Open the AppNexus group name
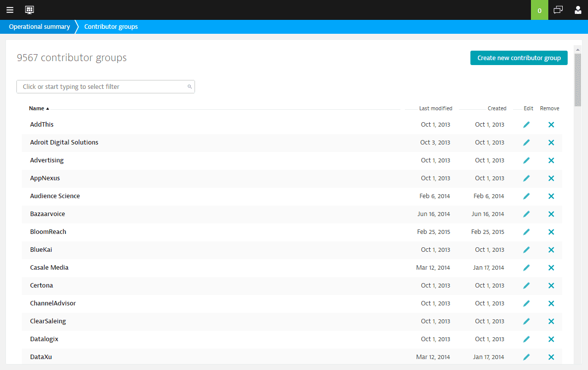 (45, 178)
